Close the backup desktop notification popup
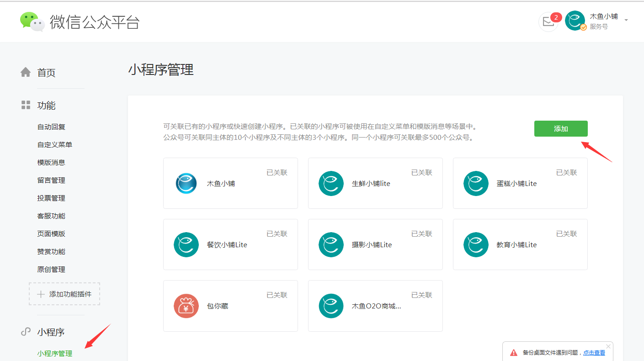644x361 pixels. (608, 346)
